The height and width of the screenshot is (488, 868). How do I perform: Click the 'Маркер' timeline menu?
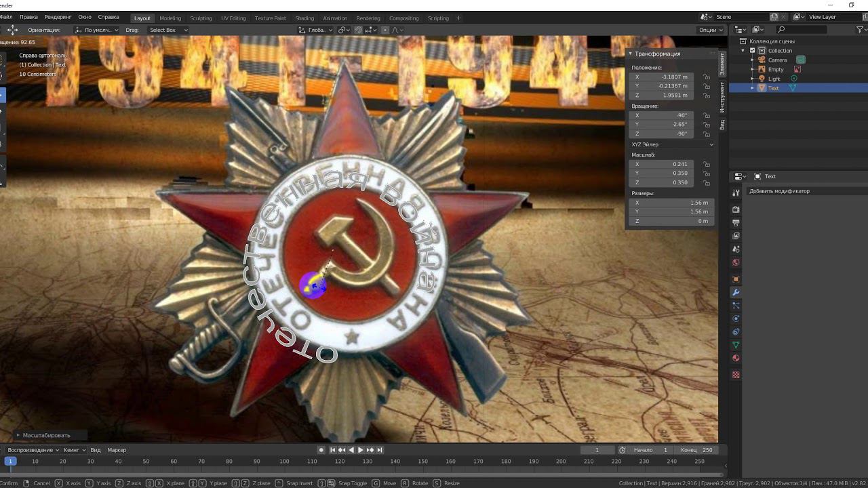click(x=117, y=450)
